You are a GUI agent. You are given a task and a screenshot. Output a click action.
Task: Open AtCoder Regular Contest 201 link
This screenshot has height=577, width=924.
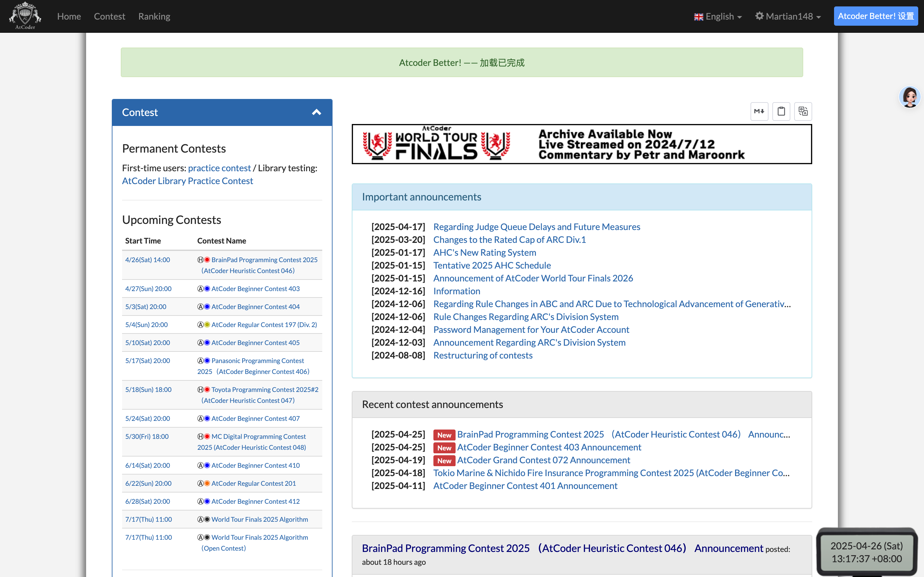click(x=254, y=483)
